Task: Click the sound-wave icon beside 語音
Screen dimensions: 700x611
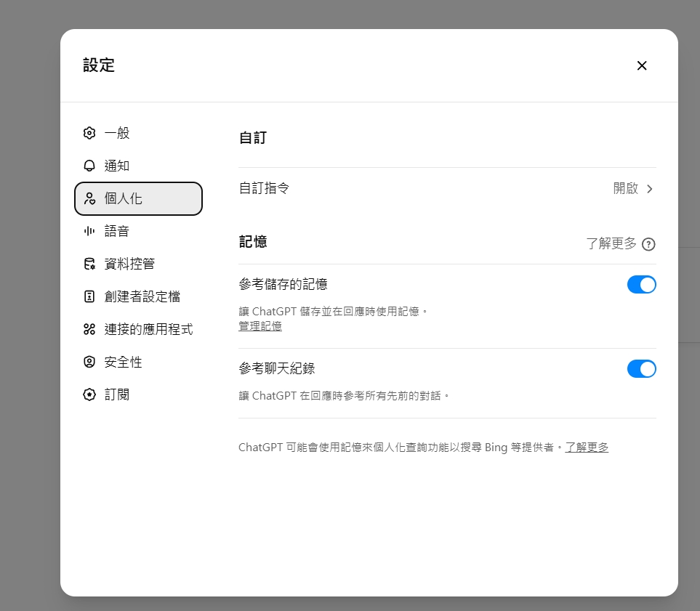Action: pyautogui.click(x=89, y=231)
